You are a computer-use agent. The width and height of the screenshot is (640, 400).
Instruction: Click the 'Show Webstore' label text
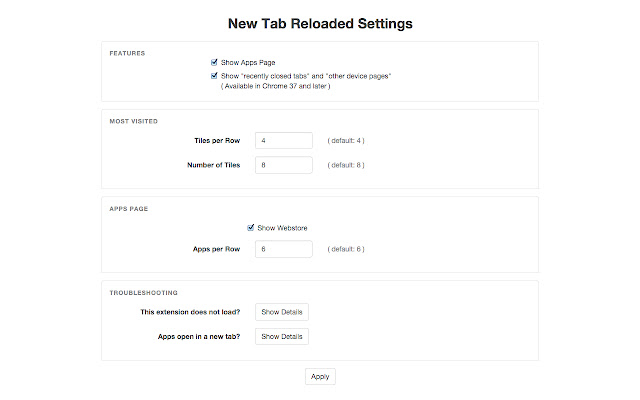pos(282,228)
